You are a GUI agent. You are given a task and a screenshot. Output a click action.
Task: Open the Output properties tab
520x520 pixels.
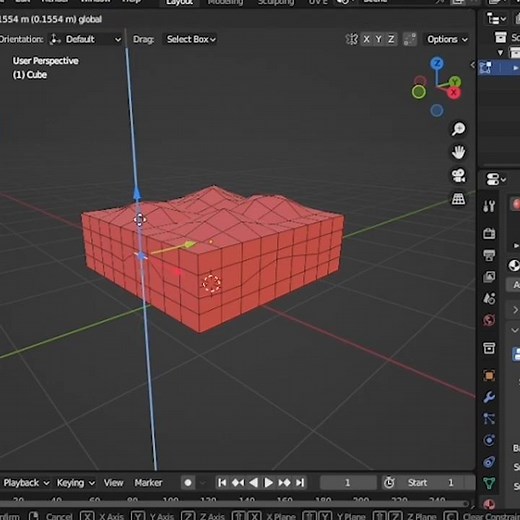[x=489, y=255]
